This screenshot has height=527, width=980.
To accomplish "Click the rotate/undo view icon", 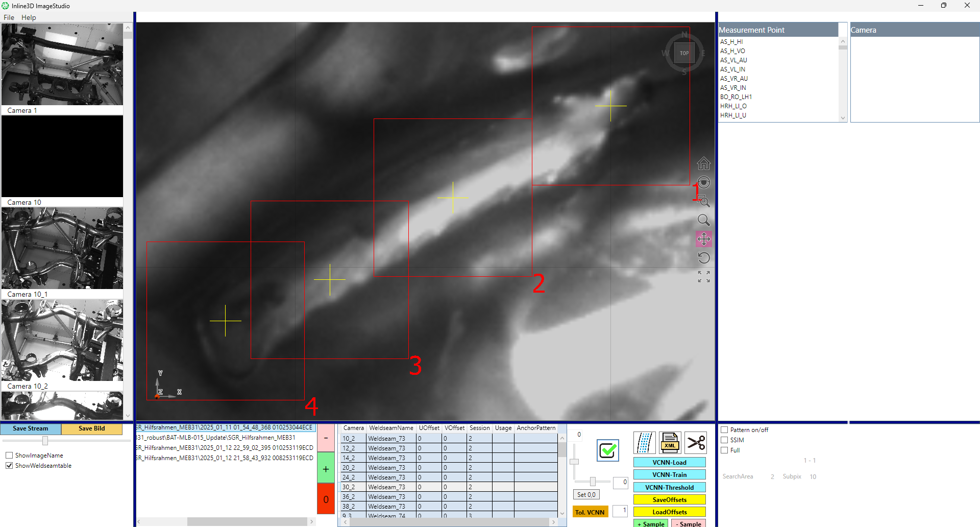I will [703, 258].
